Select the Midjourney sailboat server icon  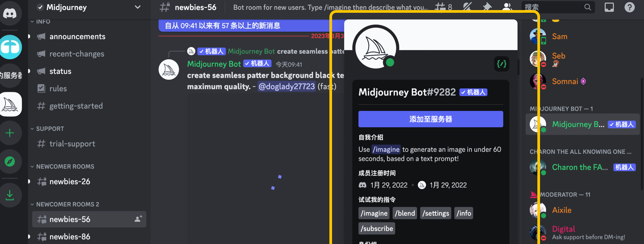(x=10, y=105)
